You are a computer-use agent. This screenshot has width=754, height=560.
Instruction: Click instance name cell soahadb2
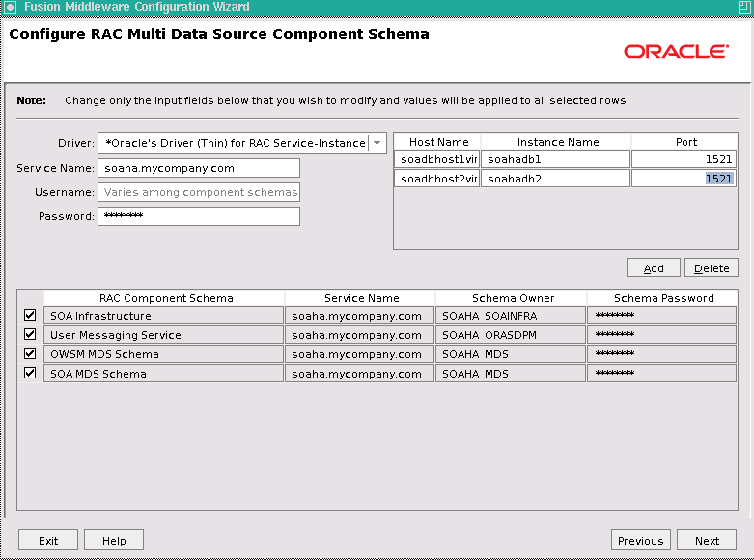click(x=555, y=179)
